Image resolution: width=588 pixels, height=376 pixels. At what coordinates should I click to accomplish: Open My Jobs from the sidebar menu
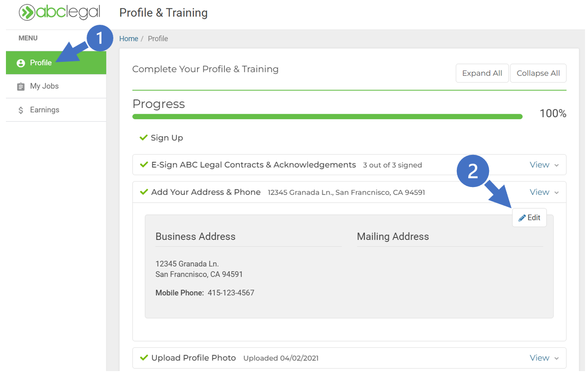44,86
